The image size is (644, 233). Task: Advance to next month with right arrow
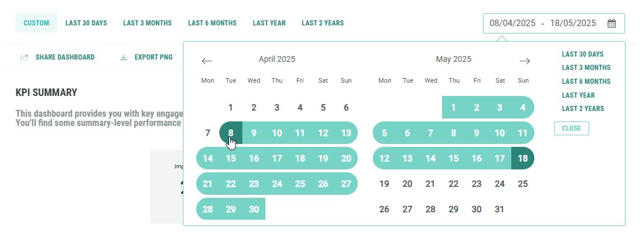525,61
